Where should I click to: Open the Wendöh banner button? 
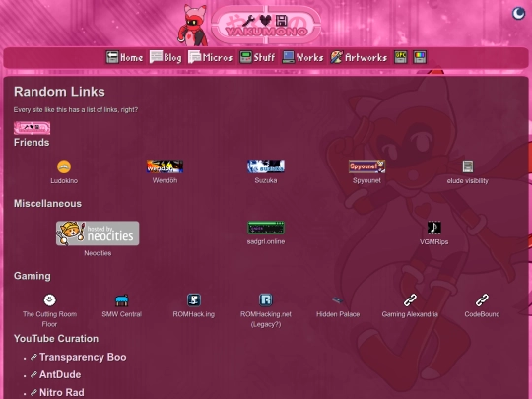pyautogui.click(x=165, y=166)
